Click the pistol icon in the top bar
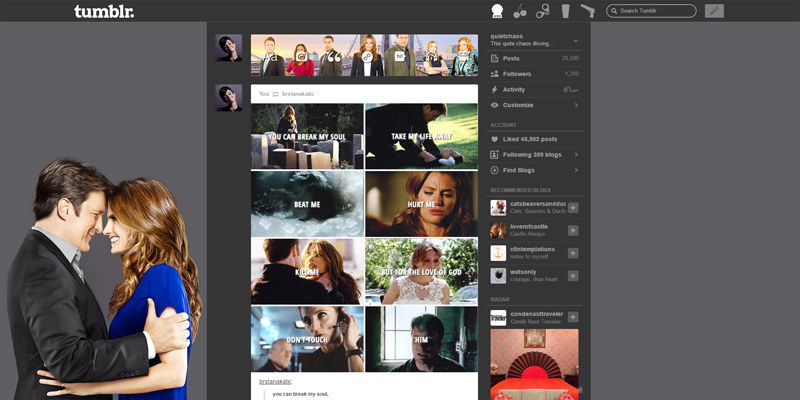This screenshot has width=800, height=400. [588, 10]
